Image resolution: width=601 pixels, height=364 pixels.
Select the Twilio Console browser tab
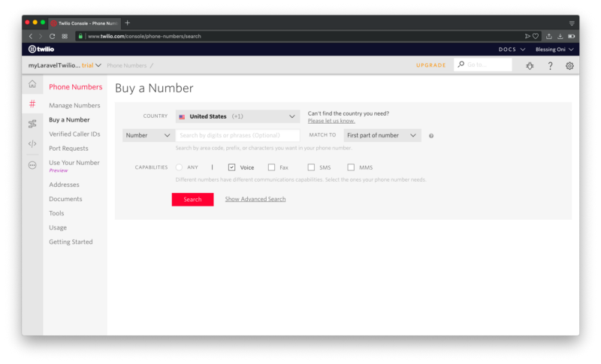point(85,23)
